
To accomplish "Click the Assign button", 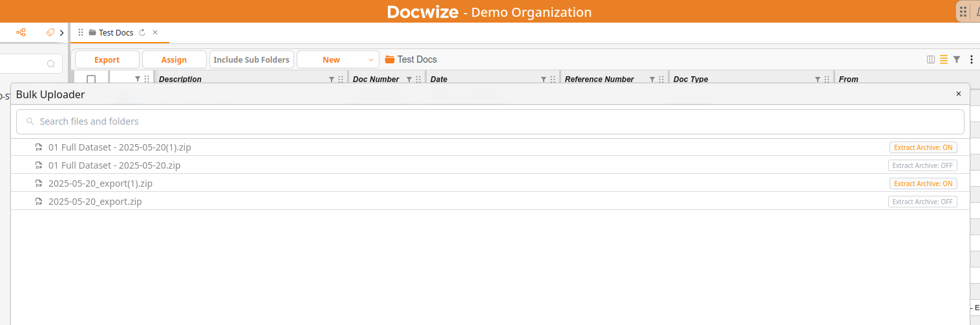I will (x=174, y=59).
